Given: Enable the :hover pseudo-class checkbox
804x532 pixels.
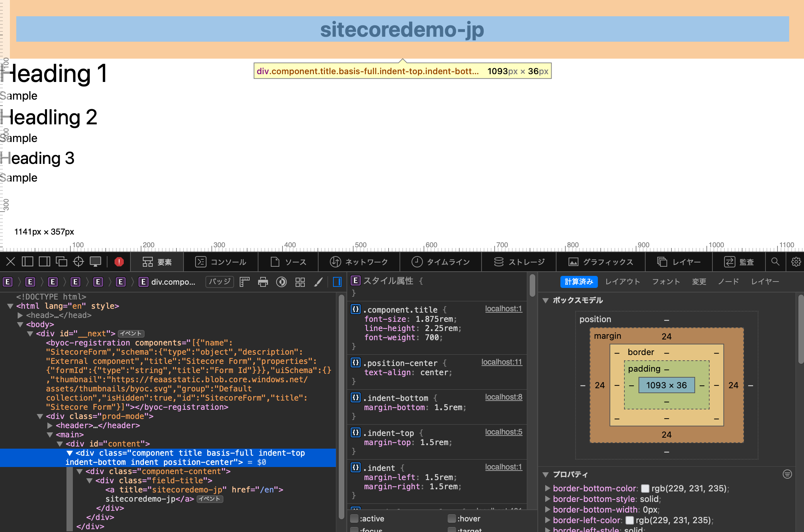Looking at the screenshot, I should point(451,518).
